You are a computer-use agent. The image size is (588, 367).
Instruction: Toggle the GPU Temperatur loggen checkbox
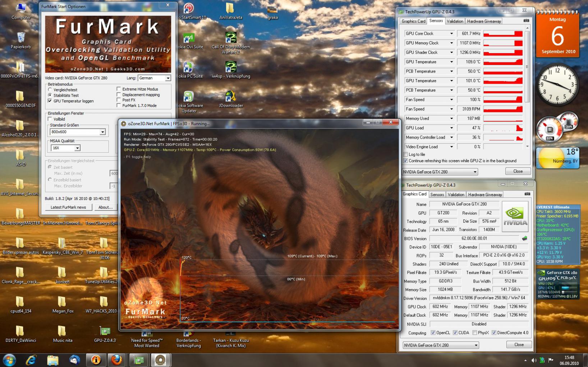[x=50, y=101]
